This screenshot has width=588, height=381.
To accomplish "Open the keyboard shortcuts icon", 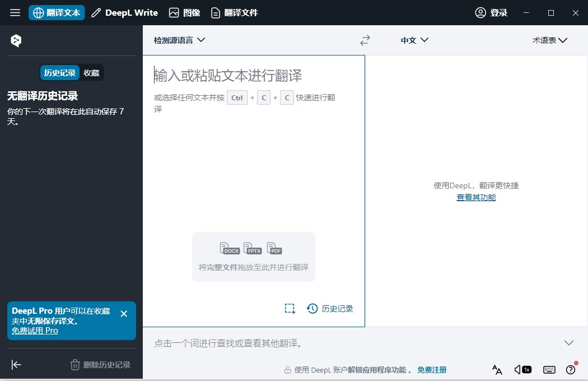I will tap(548, 370).
